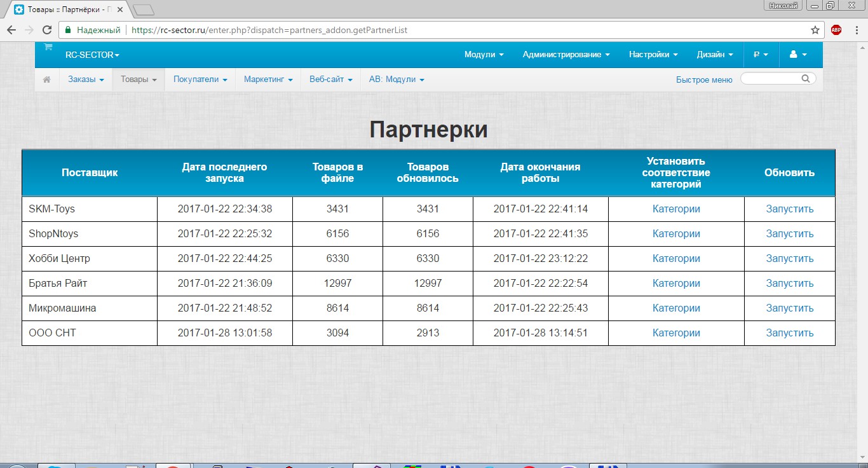
Task: Select the SKM-Toys supplier cell
Action: pos(90,209)
